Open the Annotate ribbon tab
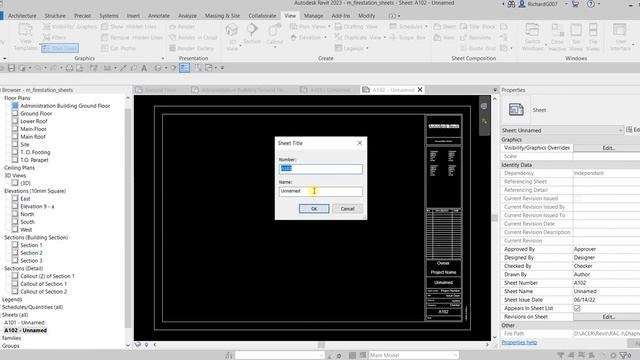This screenshot has height=360, width=640. (x=159, y=16)
